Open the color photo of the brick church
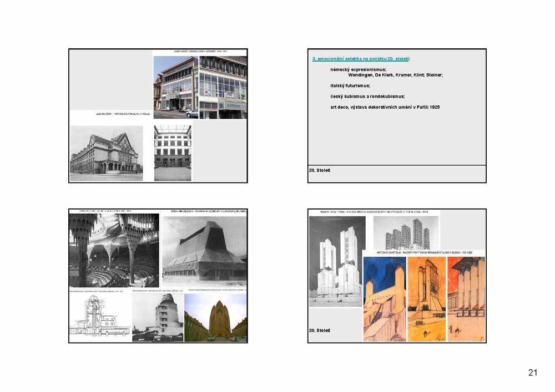This screenshot has width=555, height=392. pos(215,317)
